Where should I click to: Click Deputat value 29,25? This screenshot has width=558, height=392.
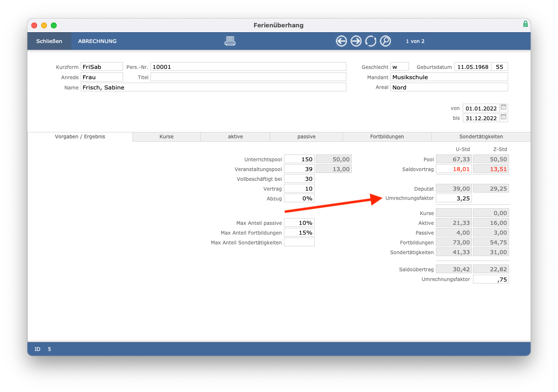click(x=491, y=189)
